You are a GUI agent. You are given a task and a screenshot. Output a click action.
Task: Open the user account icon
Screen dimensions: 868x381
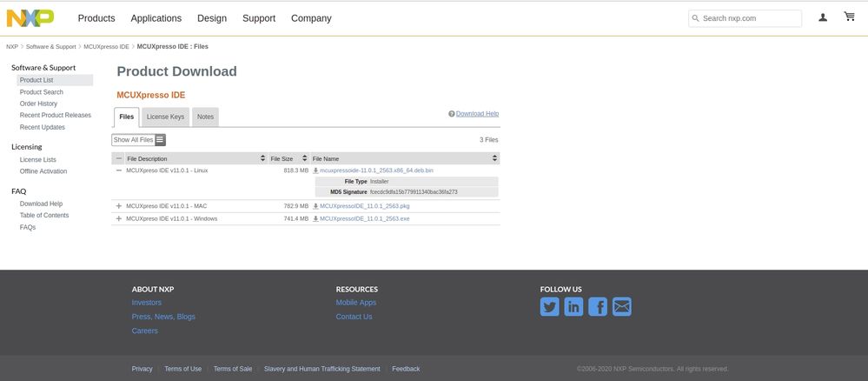(x=823, y=17)
